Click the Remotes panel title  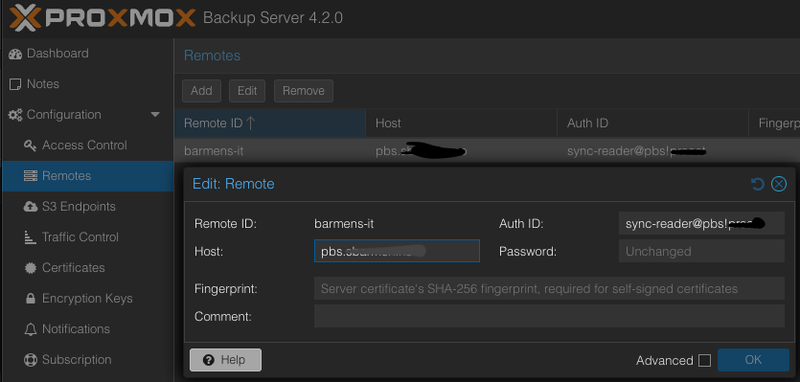(212, 56)
